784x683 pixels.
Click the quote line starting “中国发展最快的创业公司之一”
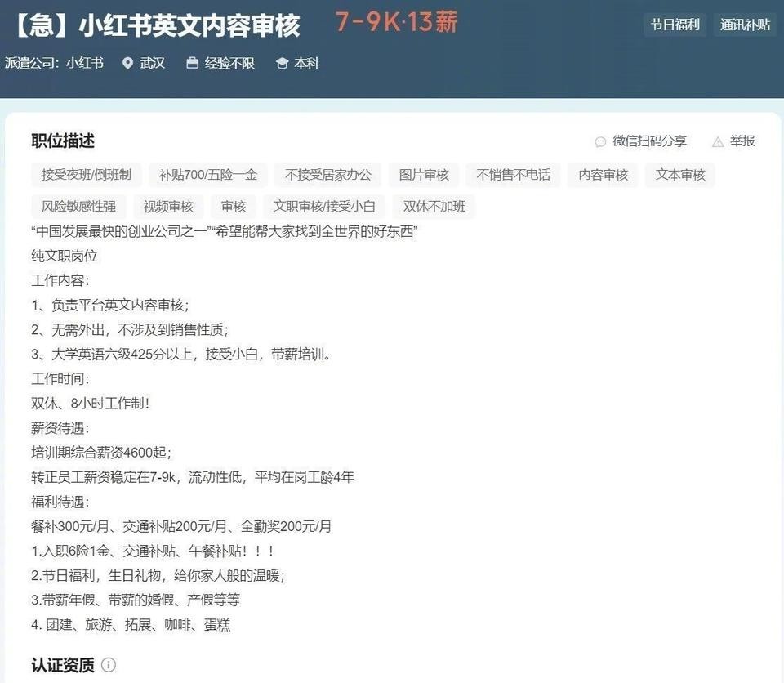pos(225,231)
